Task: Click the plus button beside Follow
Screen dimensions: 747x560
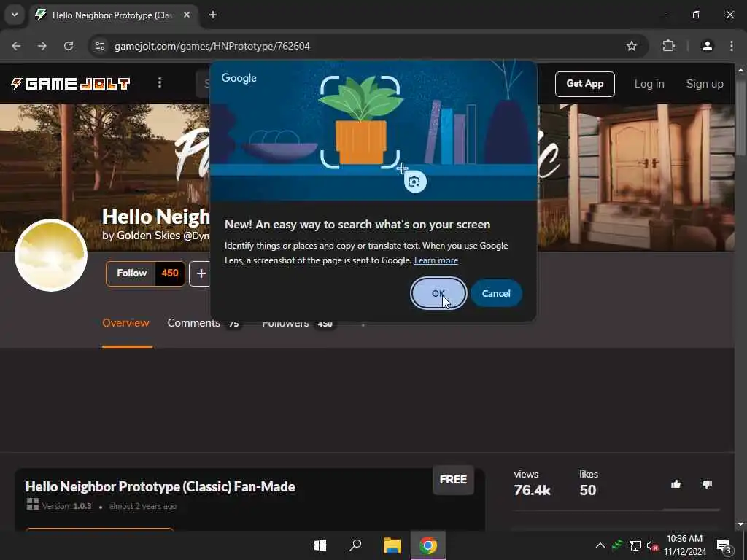Action: [x=201, y=273]
